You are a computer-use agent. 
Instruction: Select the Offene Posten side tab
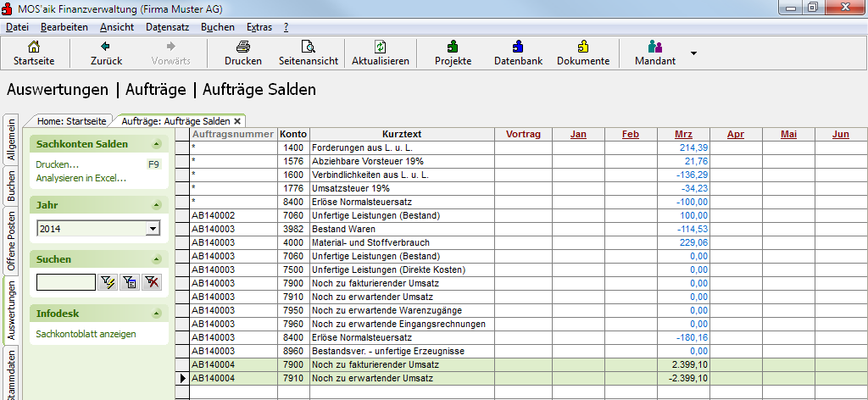11,241
